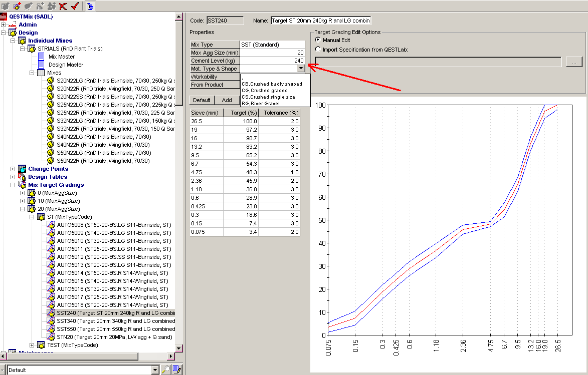Pick 'RG,River Gravel' from dropdown list

261,103
